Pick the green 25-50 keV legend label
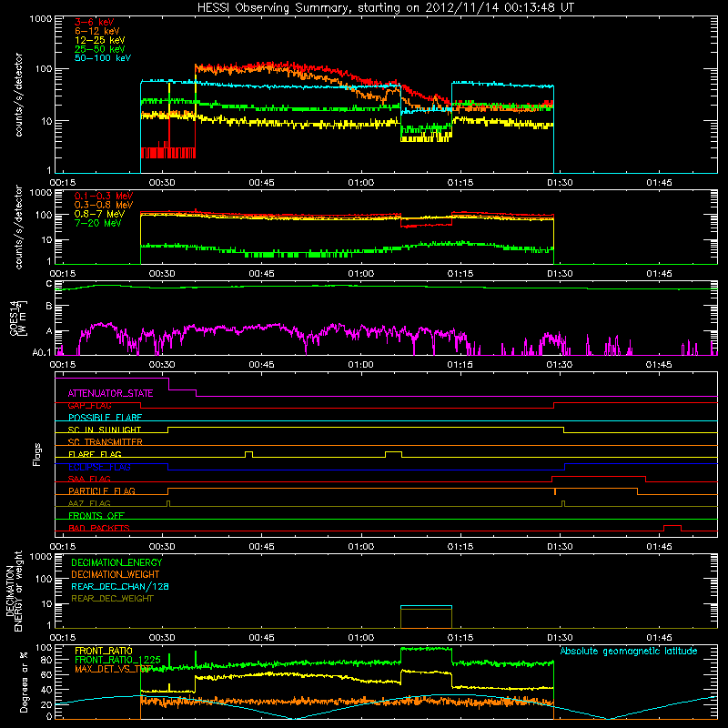Viewport: 728px width, 728px height. pyautogui.click(x=100, y=49)
